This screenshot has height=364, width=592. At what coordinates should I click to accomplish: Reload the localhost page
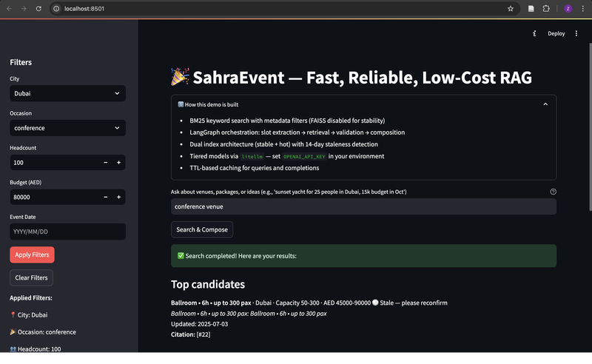tap(38, 8)
